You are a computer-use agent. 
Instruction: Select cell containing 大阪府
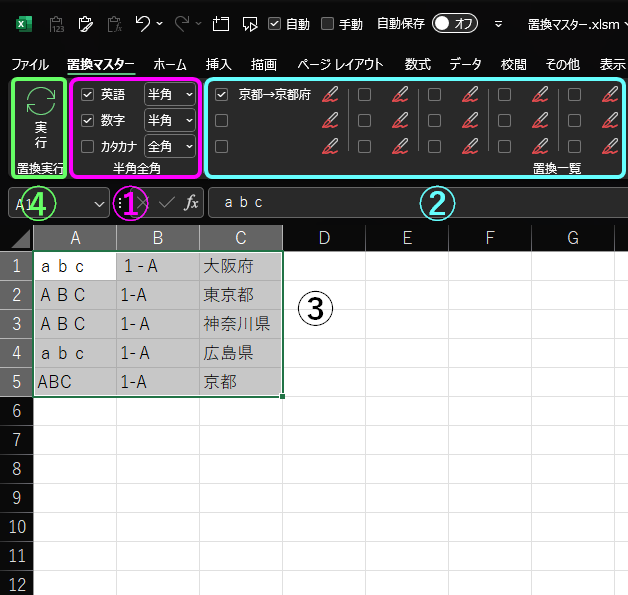241,266
